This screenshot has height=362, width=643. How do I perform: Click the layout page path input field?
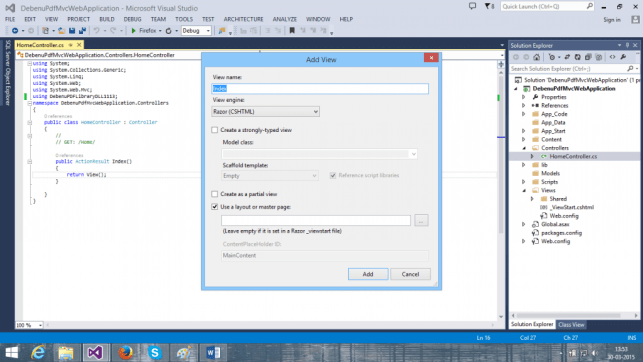(316, 221)
